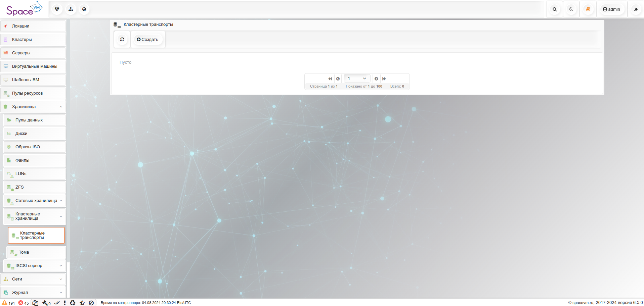Open the search magnifier icon

point(555,9)
